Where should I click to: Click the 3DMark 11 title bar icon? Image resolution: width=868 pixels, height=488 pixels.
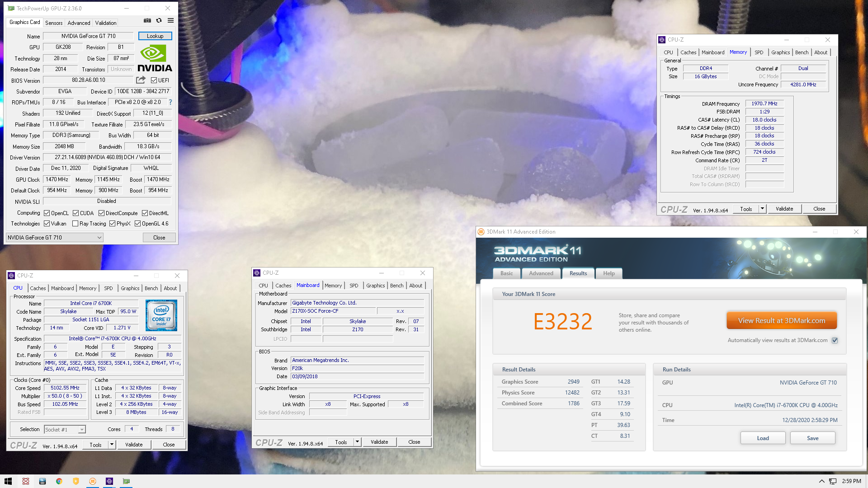481,232
